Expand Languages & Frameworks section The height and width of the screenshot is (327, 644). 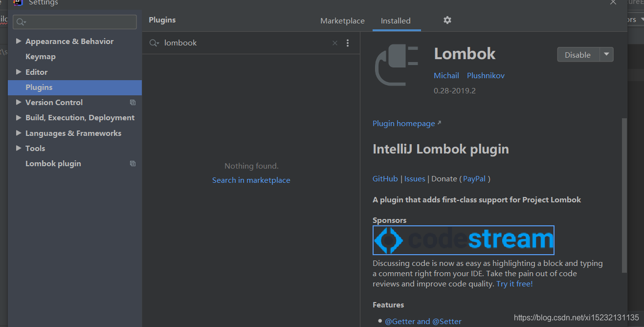19,133
